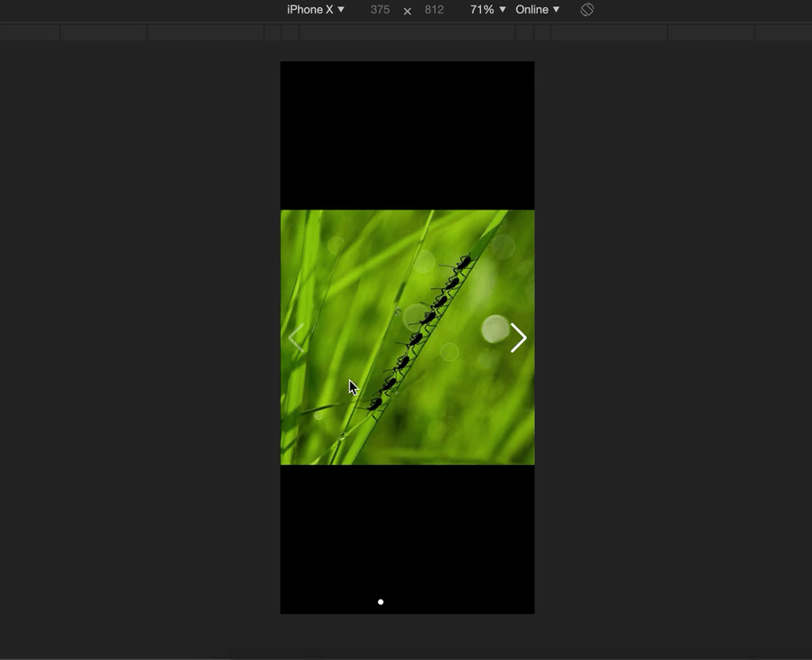Select the white pagination dot
812x660 pixels.
pyautogui.click(x=381, y=602)
